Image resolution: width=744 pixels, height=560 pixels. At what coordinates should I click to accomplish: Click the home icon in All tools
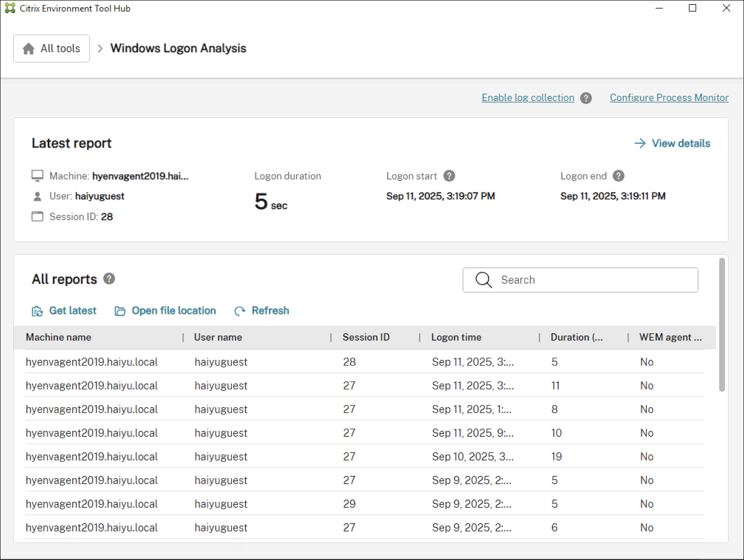[x=28, y=49]
